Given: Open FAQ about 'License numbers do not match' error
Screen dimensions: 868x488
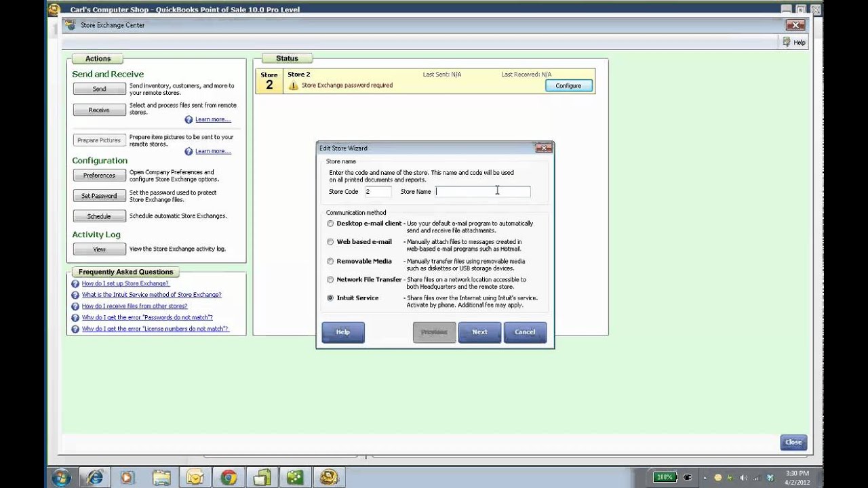Looking at the screenshot, I should coord(155,329).
